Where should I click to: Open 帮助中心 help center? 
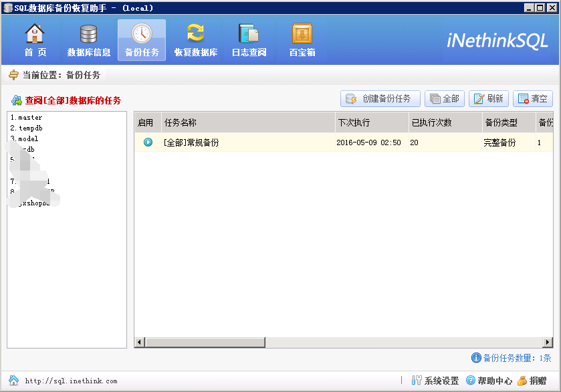(x=489, y=381)
